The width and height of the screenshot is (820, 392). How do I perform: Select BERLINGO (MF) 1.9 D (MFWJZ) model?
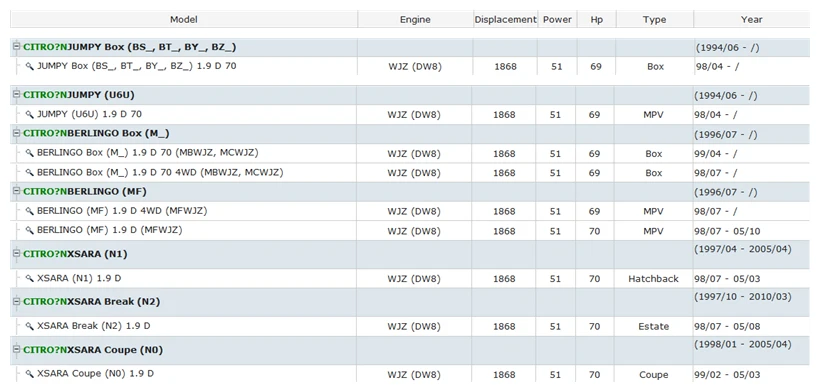[x=110, y=230]
